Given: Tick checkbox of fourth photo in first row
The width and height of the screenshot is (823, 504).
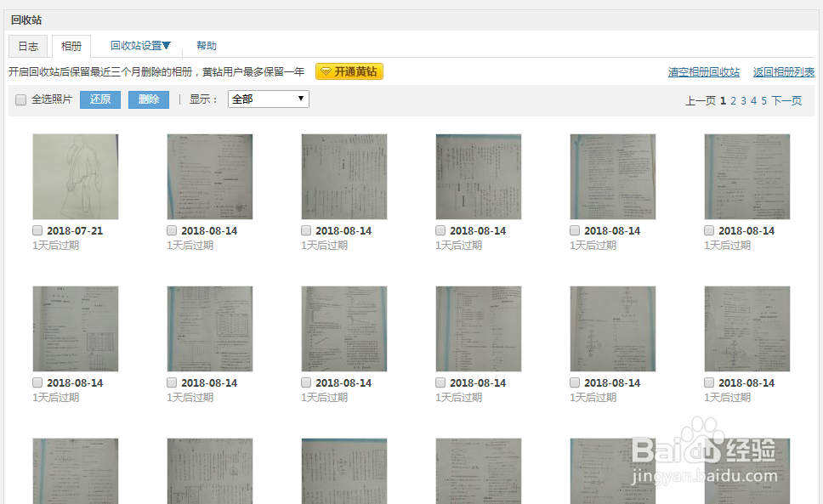Looking at the screenshot, I should pos(440,230).
